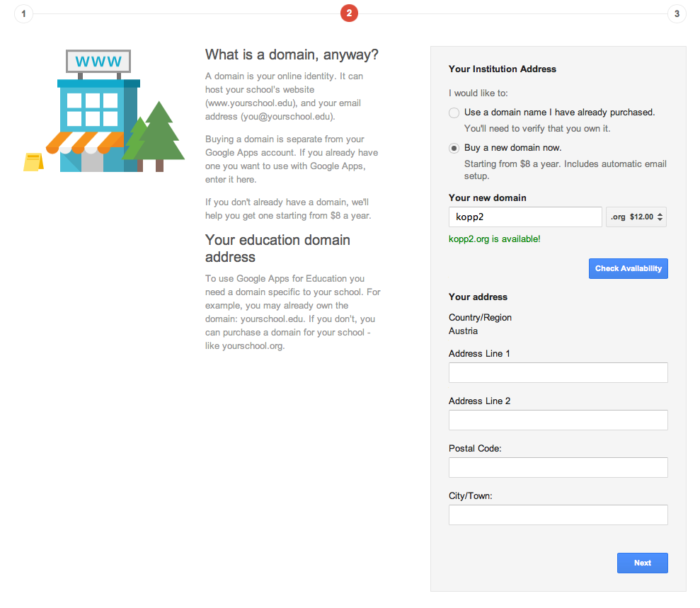Click into the Postal Code field
The width and height of the screenshot is (700, 608).
click(x=558, y=467)
